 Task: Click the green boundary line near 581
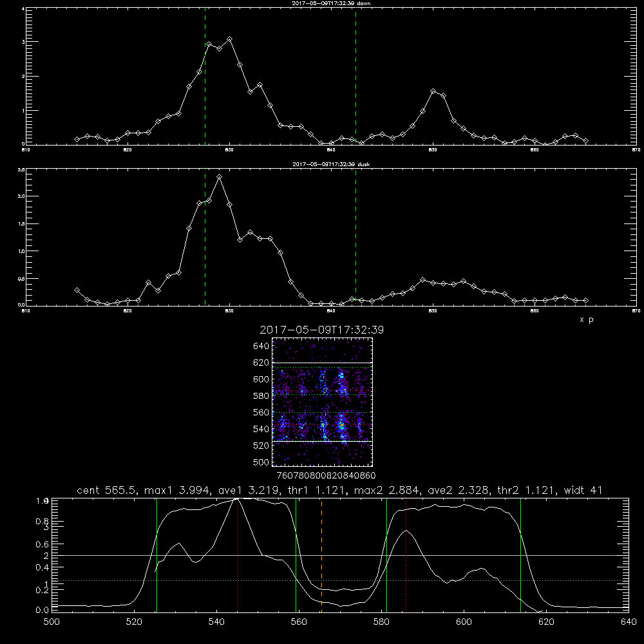[x=387, y=555]
